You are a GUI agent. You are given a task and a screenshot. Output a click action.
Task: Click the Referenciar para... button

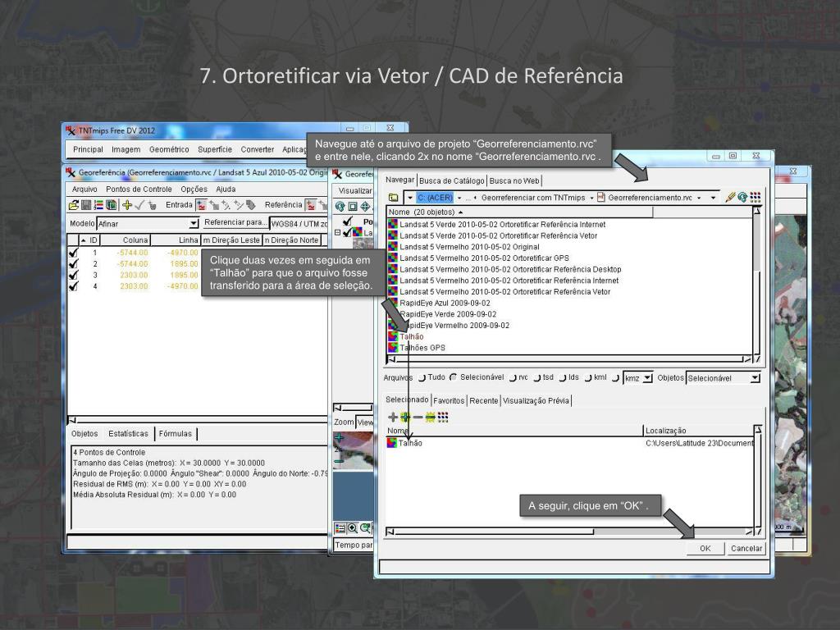coord(235,222)
